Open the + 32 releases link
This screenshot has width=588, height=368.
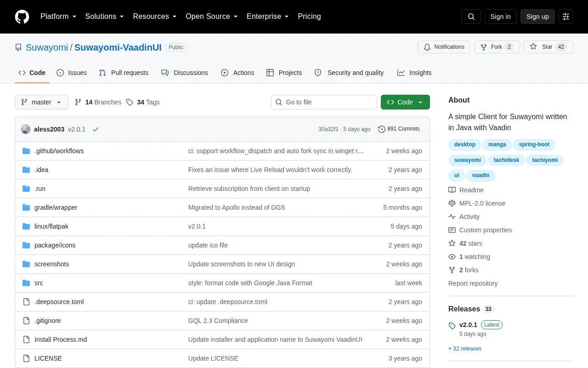tap(465, 349)
